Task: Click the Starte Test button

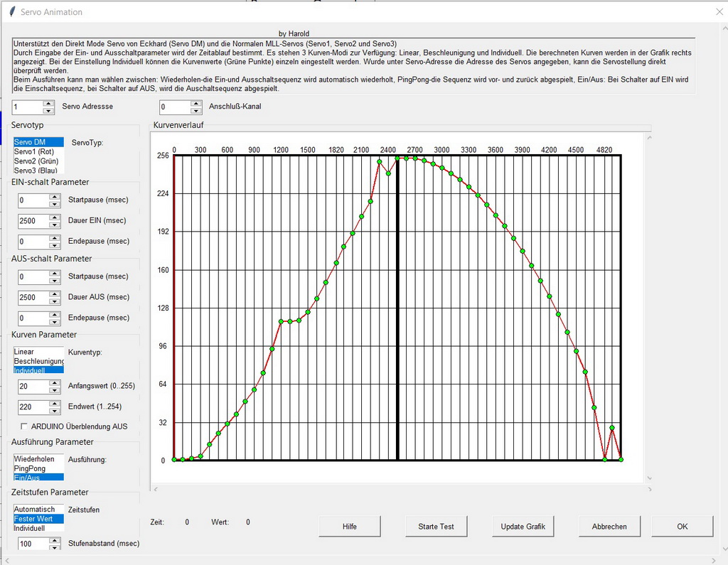Action: tap(436, 527)
